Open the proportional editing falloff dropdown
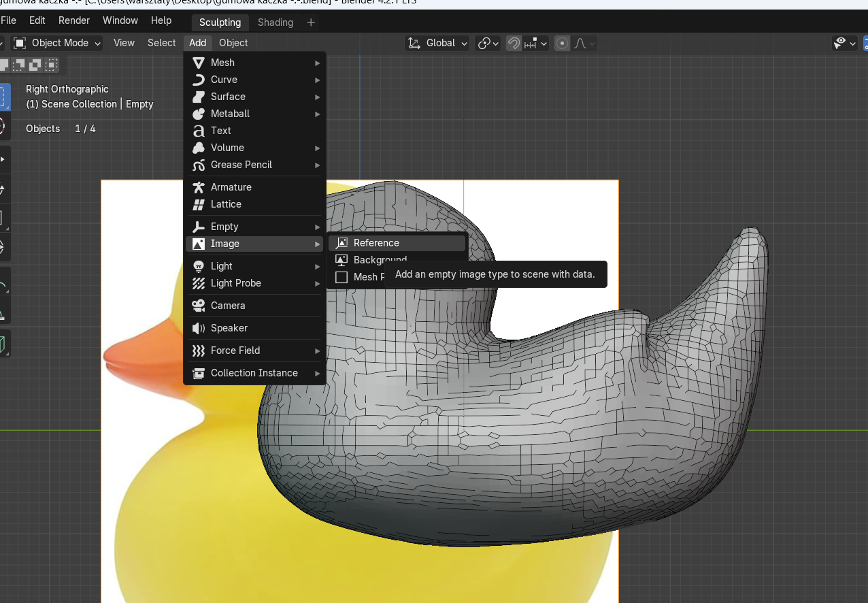This screenshot has height=603, width=868. (x=584, y=44)
